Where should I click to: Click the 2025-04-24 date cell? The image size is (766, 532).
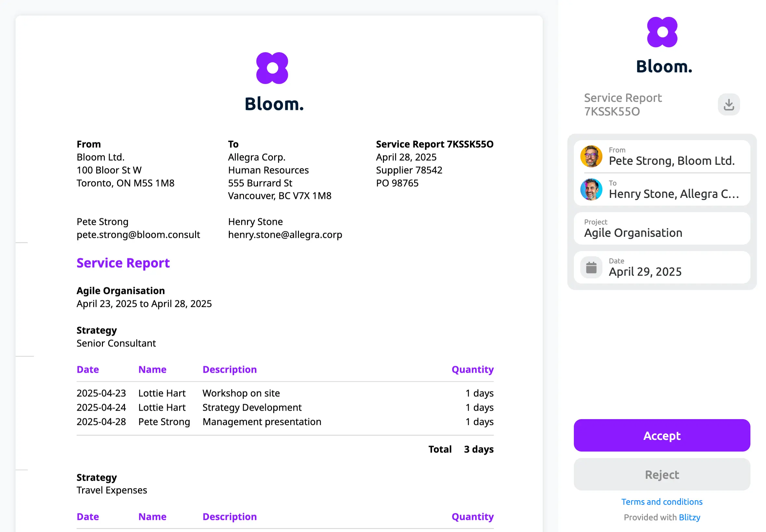[101, 408]
